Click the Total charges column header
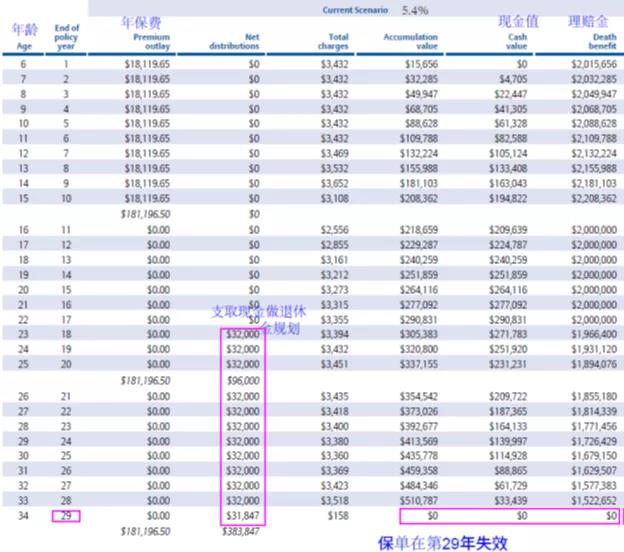Screen dimensions: 624x552 coord(332,41)
